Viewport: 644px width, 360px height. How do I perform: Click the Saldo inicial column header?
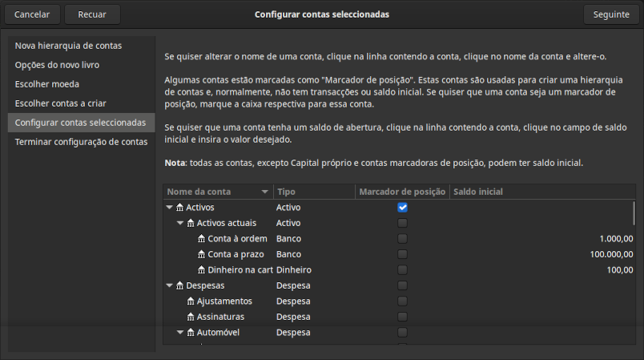[542, 192]
